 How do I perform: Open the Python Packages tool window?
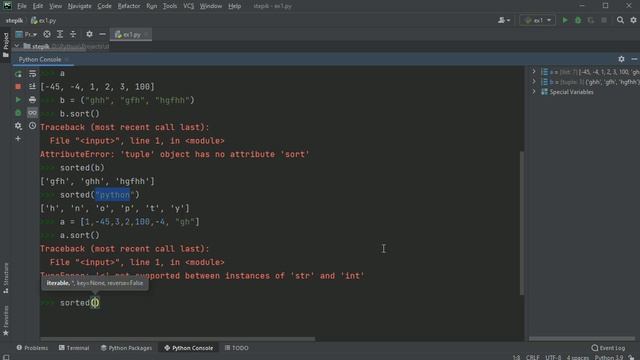127,348
